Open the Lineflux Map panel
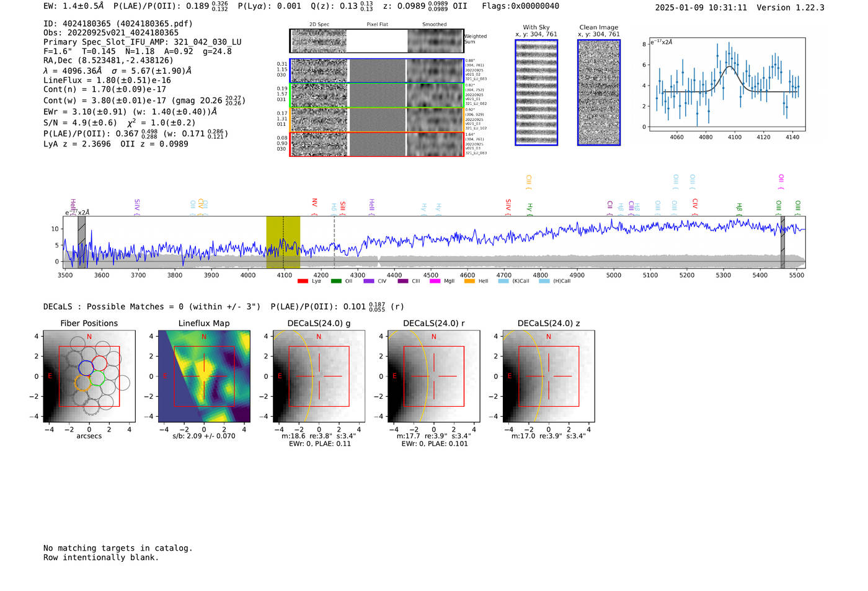 coord(204,376)
